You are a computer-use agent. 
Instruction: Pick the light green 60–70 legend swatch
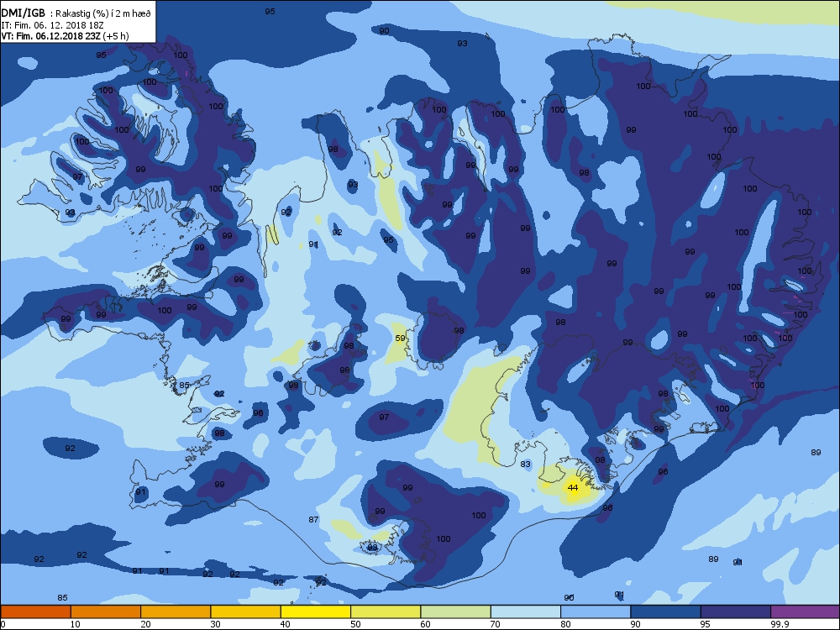coord(456,612)
